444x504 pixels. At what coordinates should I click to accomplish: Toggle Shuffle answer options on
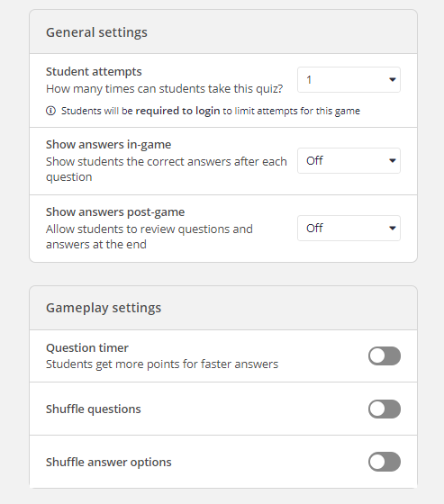point(385,462)
